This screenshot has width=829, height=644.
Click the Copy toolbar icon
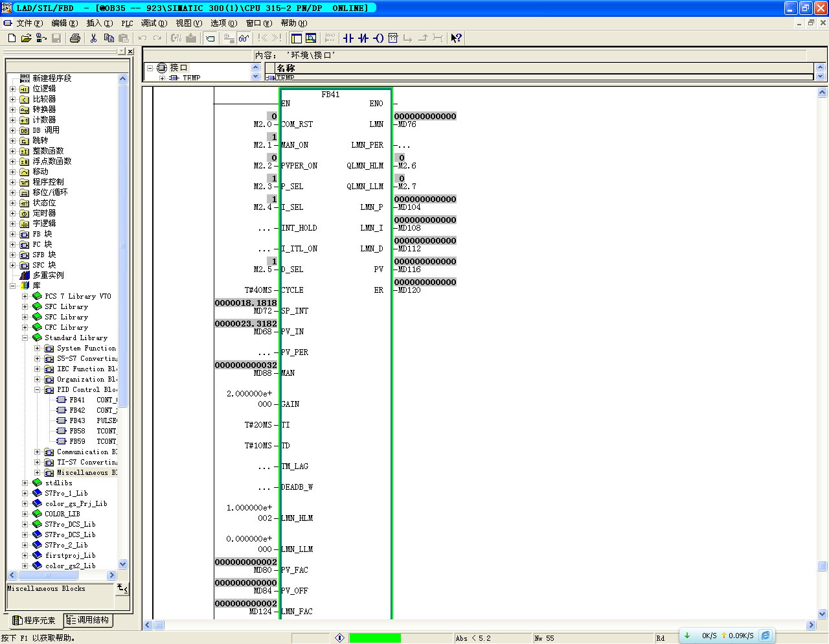tap(109, 38)
